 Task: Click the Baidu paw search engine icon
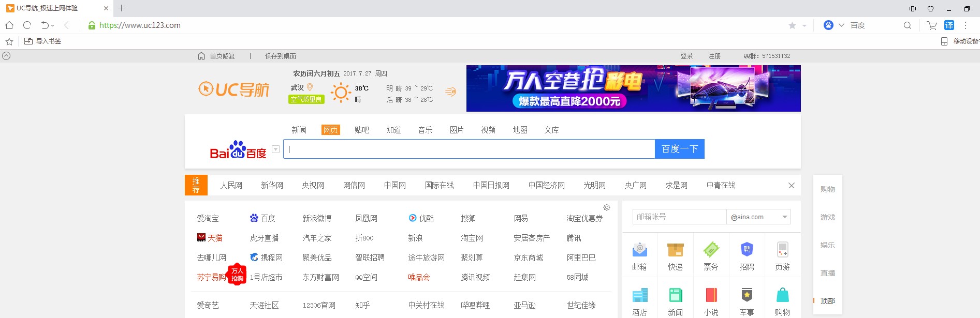pyautogui.click(x=828, y=25)
